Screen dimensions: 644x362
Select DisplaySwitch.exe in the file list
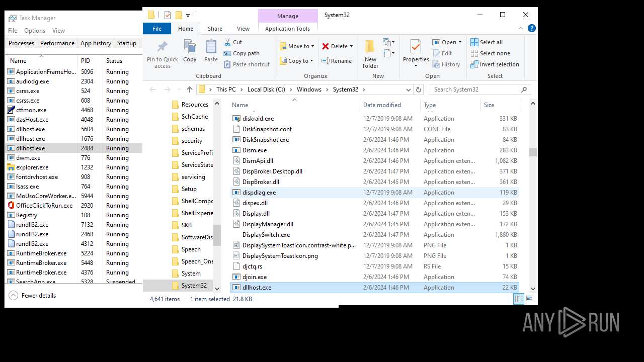coord(375,235)
